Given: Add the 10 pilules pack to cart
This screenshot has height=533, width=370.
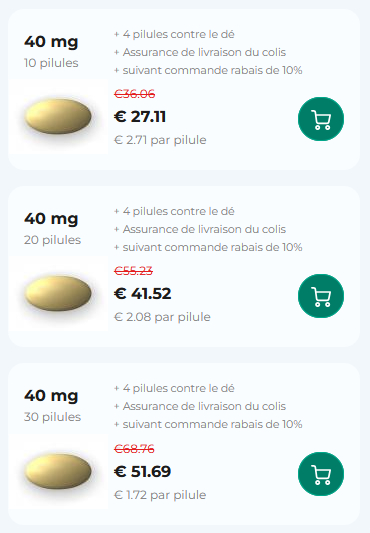Looking at the screenshot, I should pyautogui.click(x=321, y=119).
